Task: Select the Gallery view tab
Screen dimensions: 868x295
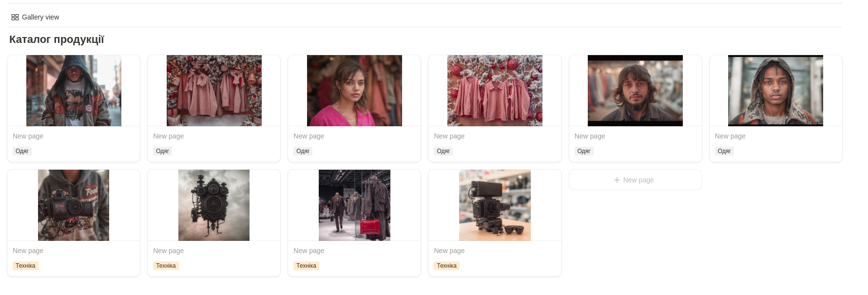Action: [x=35, y=17]
